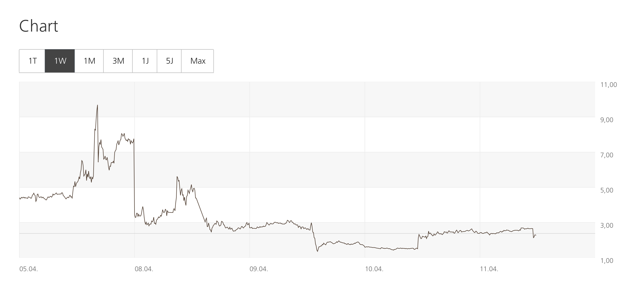644x281 pixels.
Task: Show the 3M chart period
Action: (118, 61)
